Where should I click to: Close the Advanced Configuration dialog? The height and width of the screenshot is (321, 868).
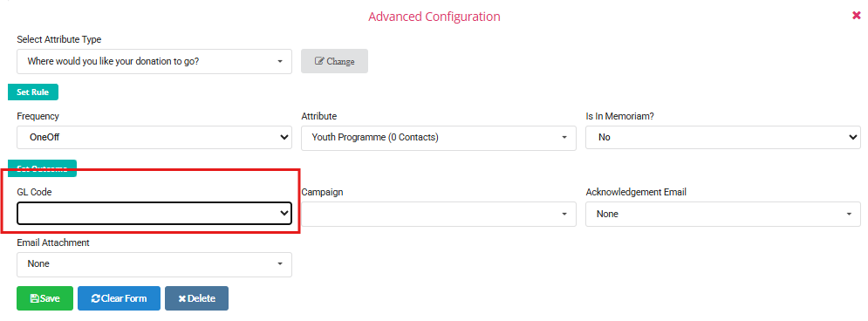pyautogui.click(x=857, y=16)
